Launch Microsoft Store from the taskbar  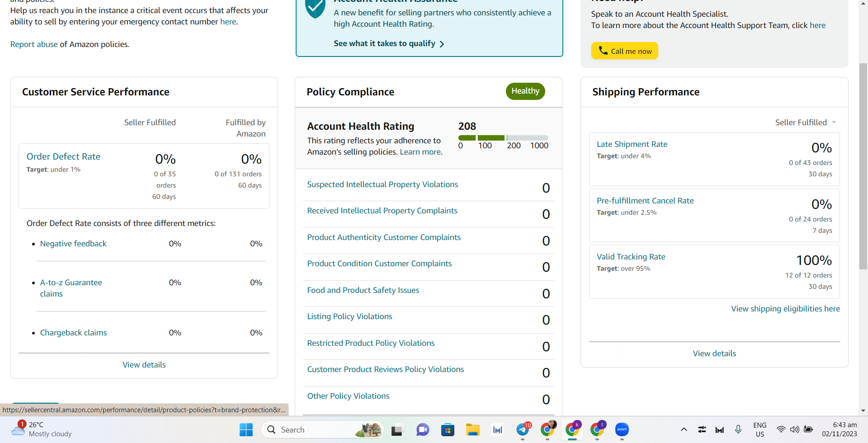(448, 429)
